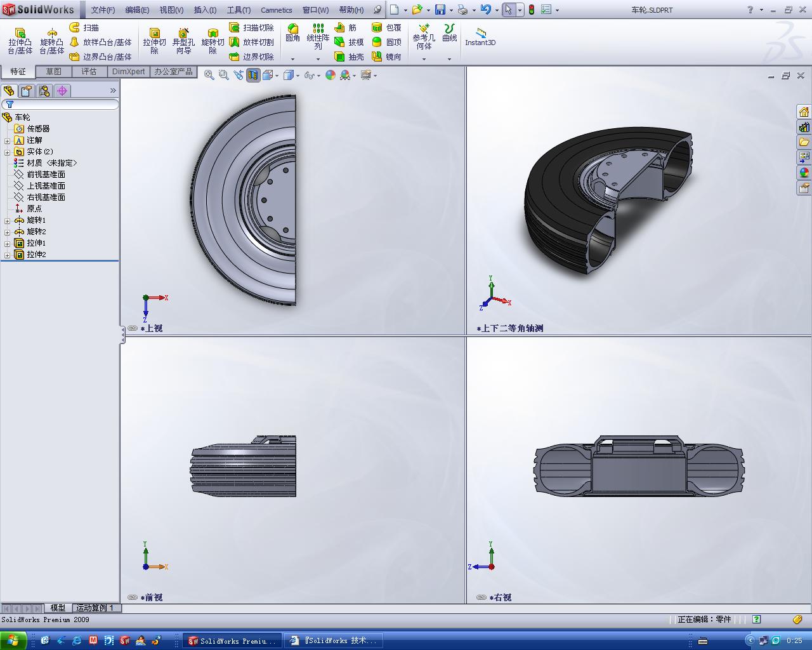812x650 pixels.
Task: Click the Windows Start button
Action: (13, 640)
